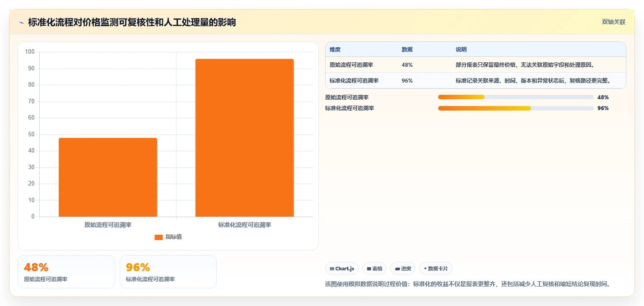Click the 标准化流程可追溯率 bar in chart
The image size is (644, 306).
click(x=244, y=138)
